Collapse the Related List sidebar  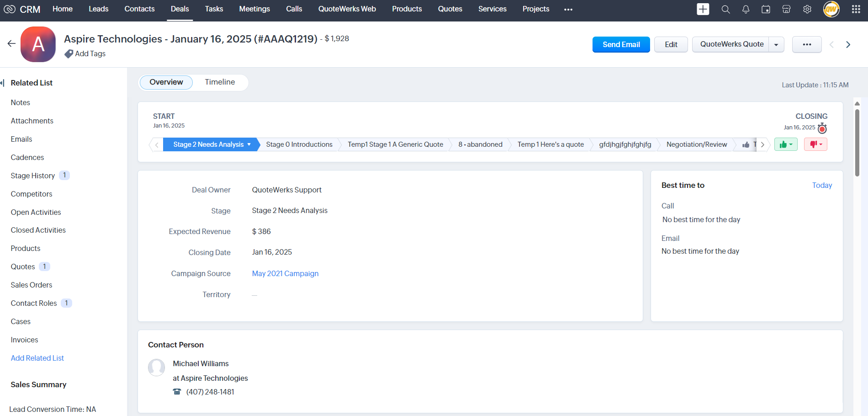pyautogui.click(x=3, y=83)
